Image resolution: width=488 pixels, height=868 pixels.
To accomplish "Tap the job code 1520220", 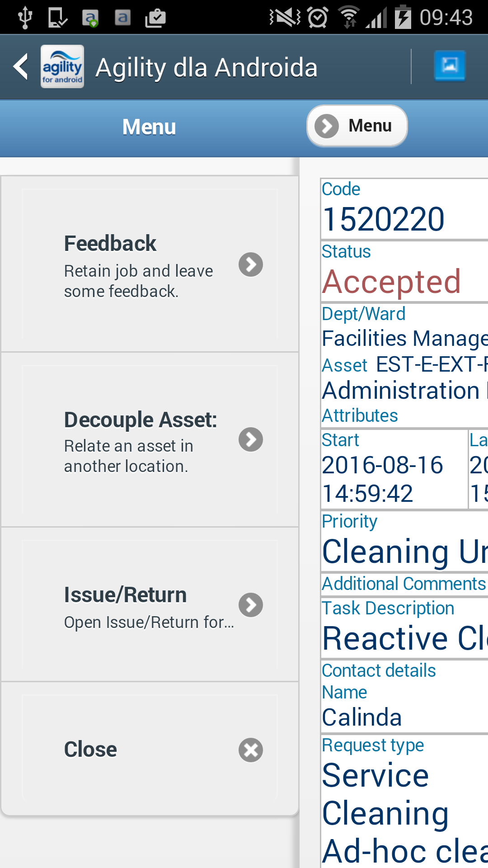I will [x=384, y=220].
